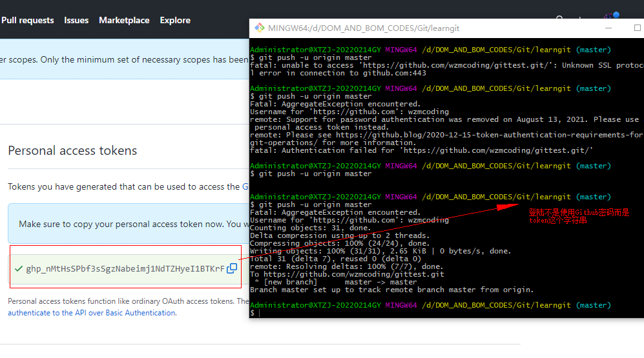Click the 'Writing objects: 100% (31/31)' terminal line
Viewport: 644px width, 358px height.
(x=380, y=251)
